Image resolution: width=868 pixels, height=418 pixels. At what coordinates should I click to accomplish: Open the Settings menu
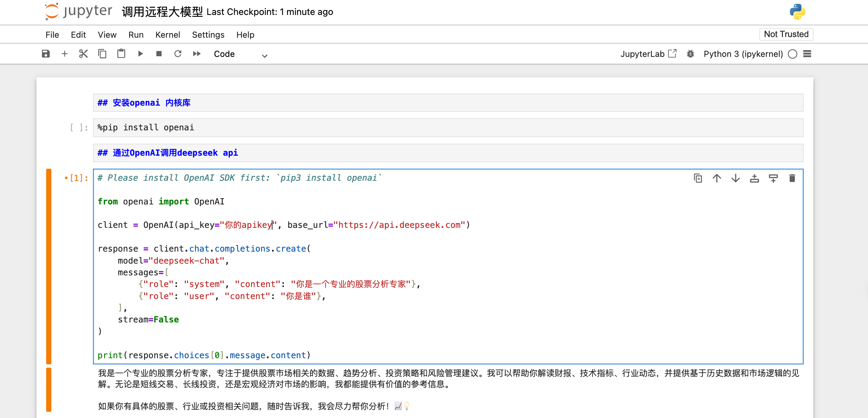pos(208,35)
